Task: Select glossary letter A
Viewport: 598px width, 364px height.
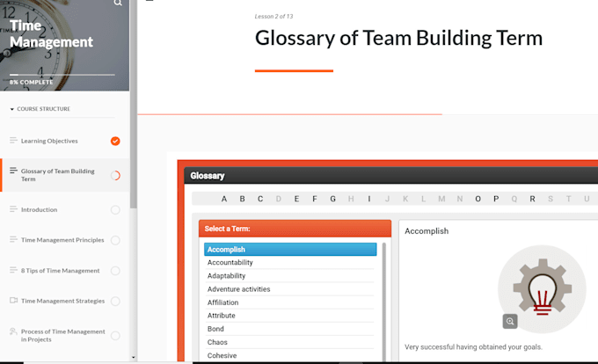Action: pos(224,199)
